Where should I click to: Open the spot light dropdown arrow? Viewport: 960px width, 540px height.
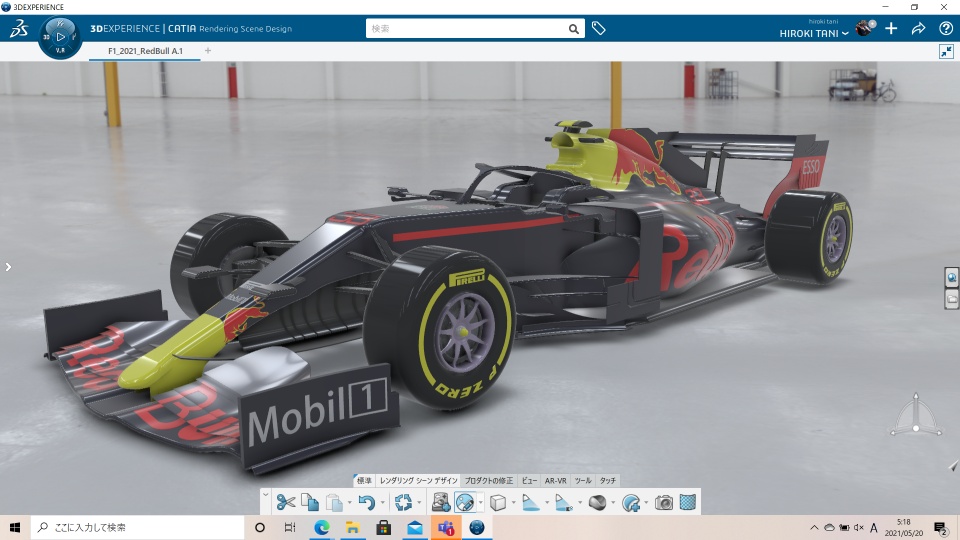point(547,503)
